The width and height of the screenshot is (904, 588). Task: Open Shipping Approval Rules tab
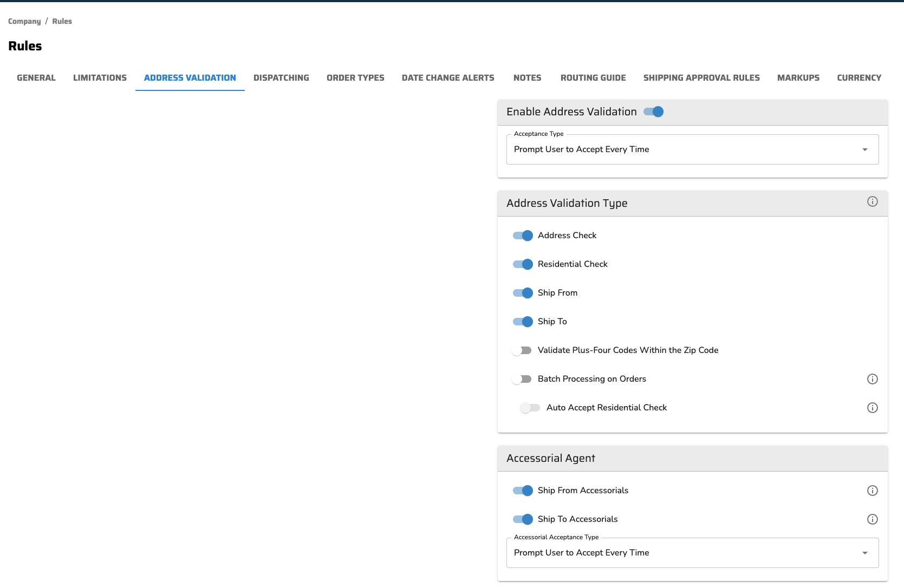click(x=701, y=78)
